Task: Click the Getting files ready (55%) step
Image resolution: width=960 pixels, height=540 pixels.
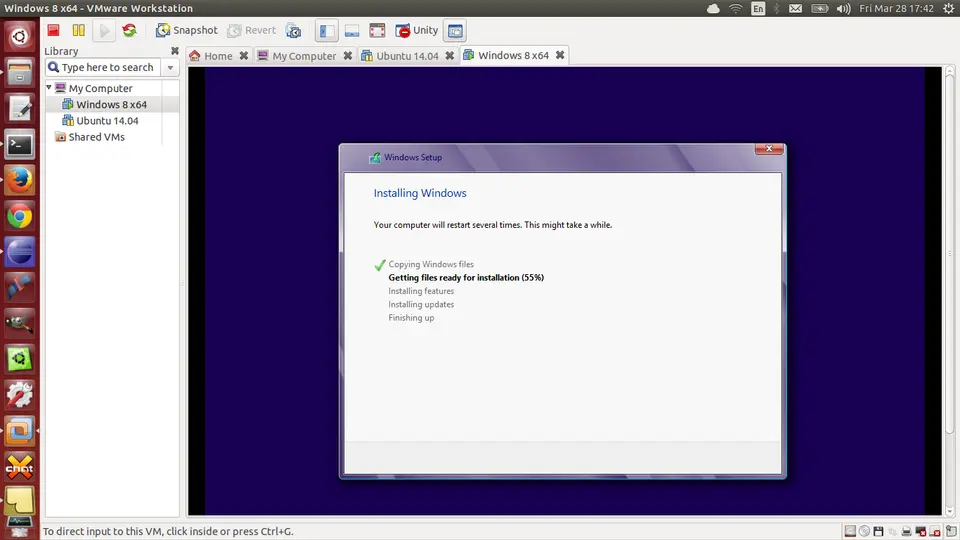Action: click(x=466, y=277)
